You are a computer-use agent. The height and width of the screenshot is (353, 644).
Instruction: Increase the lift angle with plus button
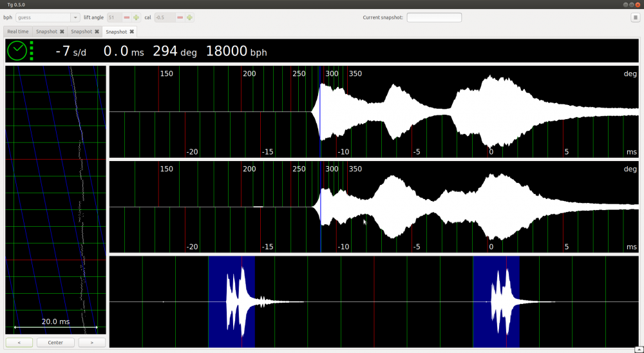[x=137, y=17]
